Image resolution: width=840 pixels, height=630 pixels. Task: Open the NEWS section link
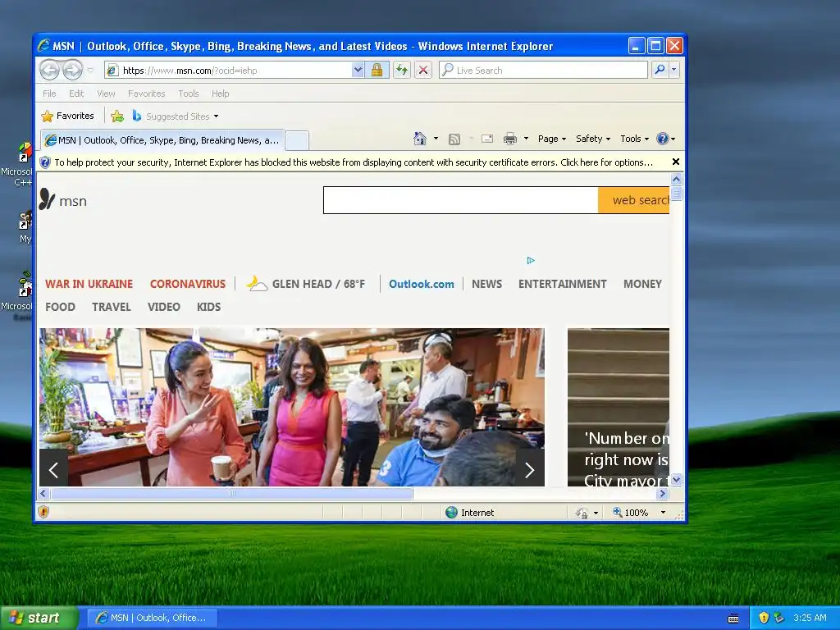(x=487, y=284)
